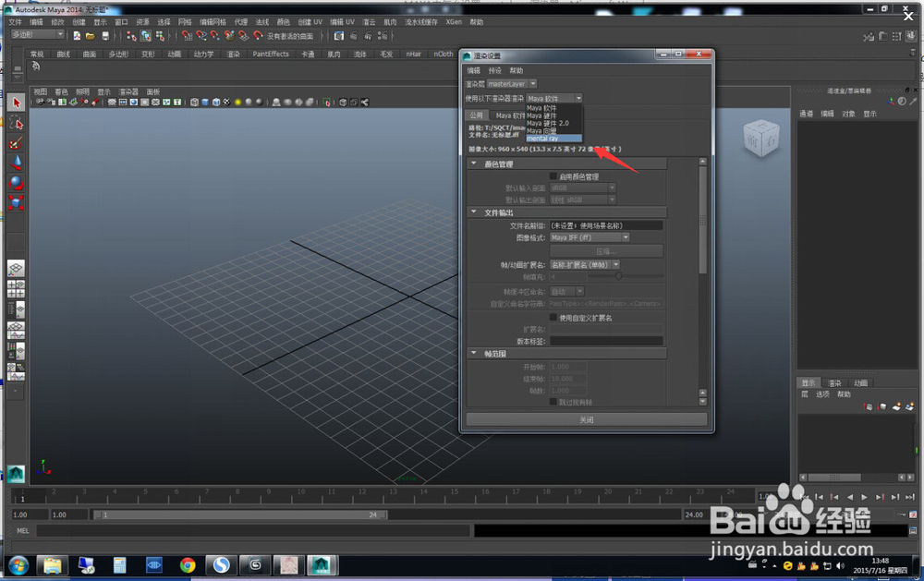Play animation backwards
This screenshot has width=924, height=581.
pyautogui.click(x=849, y=497)
